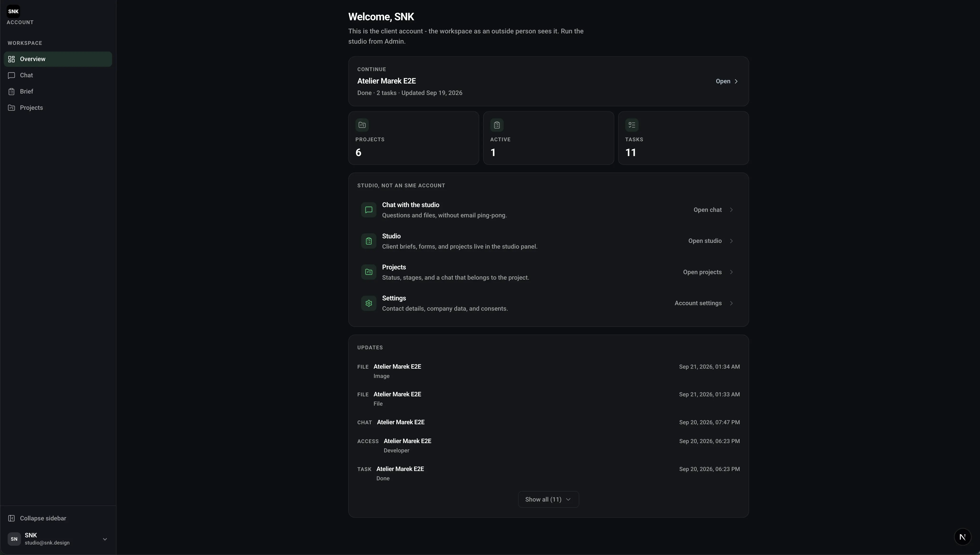The height and width of the screenshot is (555, 980).
Task: Click the folder icon on Projects stat card
Action: pos(362,125)
